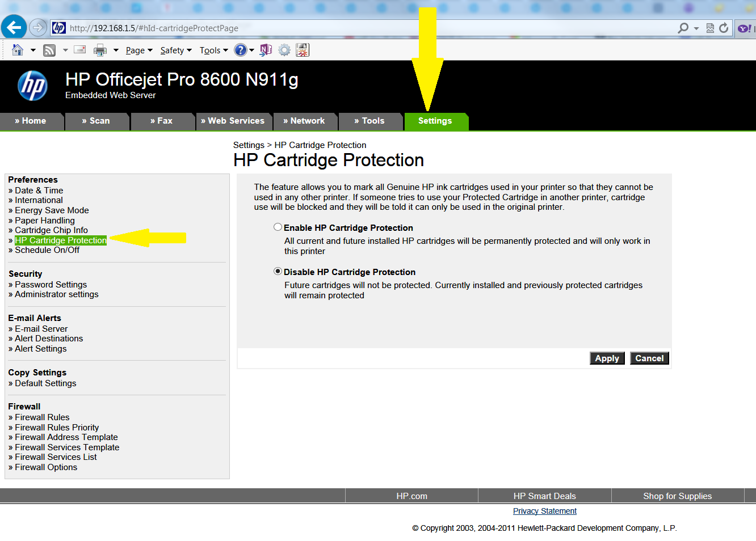The width and height of the screenshot is (756, 541).
Task: Click the Settings breadcrumb text
Action: click(249, 145)
